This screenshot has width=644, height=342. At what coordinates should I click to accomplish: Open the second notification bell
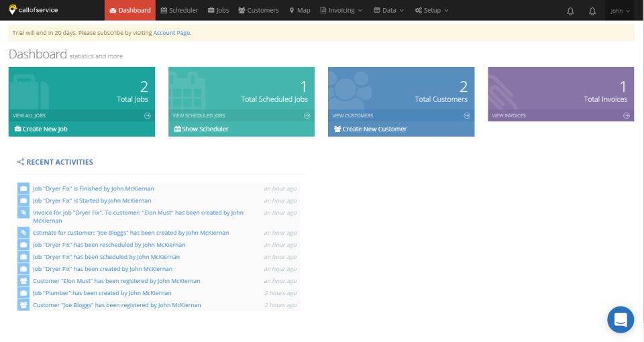pyautogui.click(x=592, y=11)
